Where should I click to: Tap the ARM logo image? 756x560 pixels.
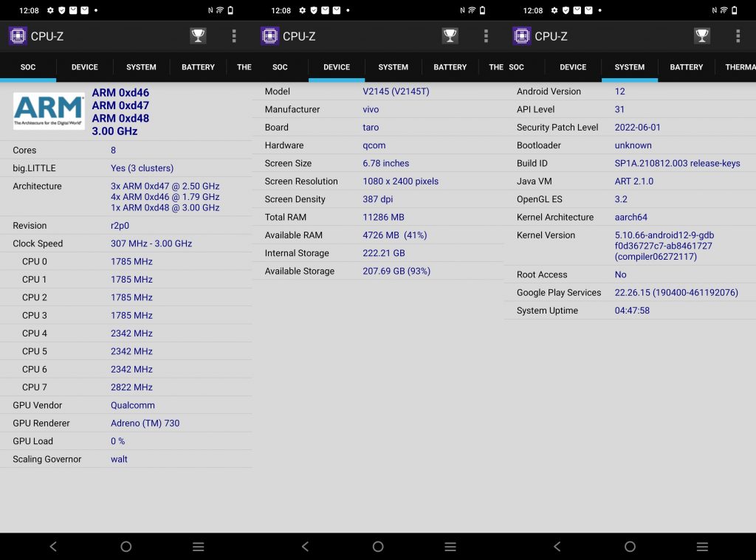[49, 111]
